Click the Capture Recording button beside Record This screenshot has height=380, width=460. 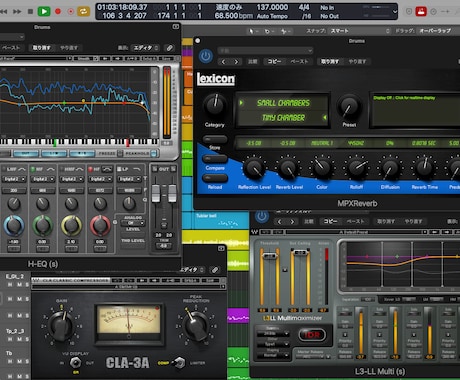[x=71, y=11]
